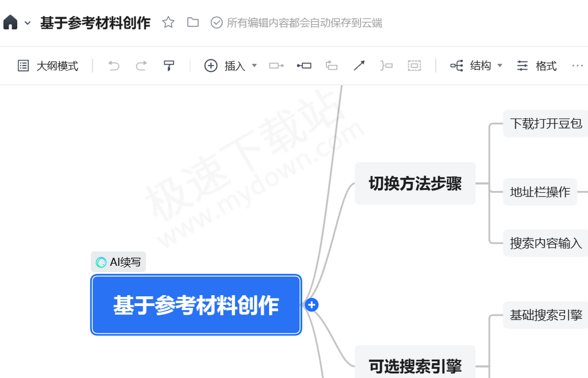This screenshot has width=588, height=378.
Task: Click the blue plus to add a branch
Action: coord(312,304)
